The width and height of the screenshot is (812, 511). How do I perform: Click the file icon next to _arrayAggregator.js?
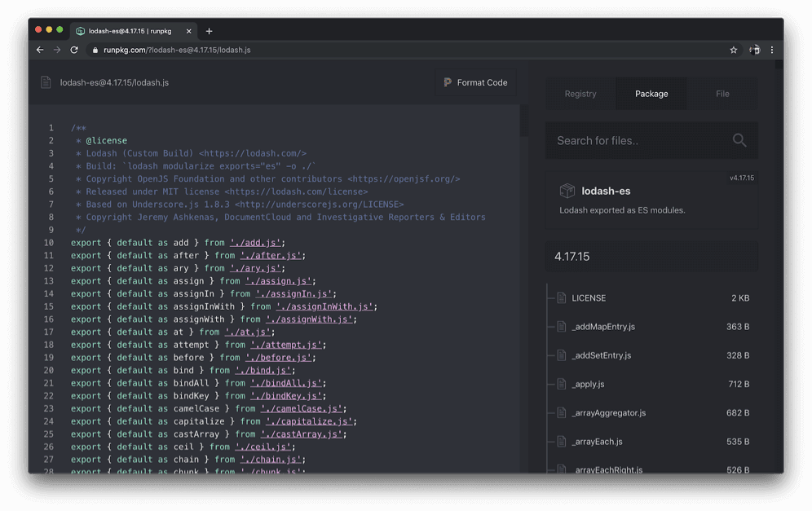pos(562,412)
